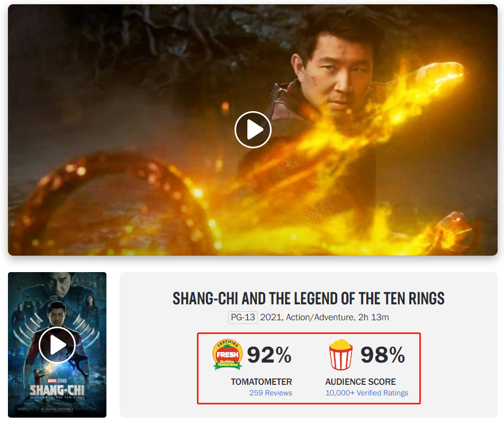Click the red popcorn bucket audience icon
The image size is (504, 424).
click(341, 354)
